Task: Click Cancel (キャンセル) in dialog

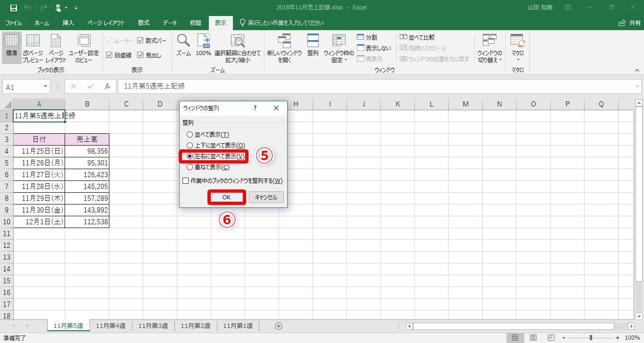Action: [266, 197]
